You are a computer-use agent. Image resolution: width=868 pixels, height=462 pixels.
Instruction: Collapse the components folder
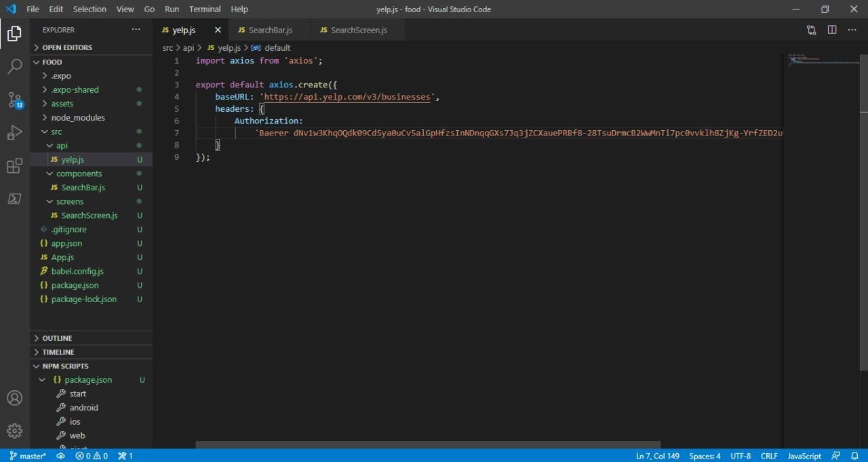pos(92,173)
